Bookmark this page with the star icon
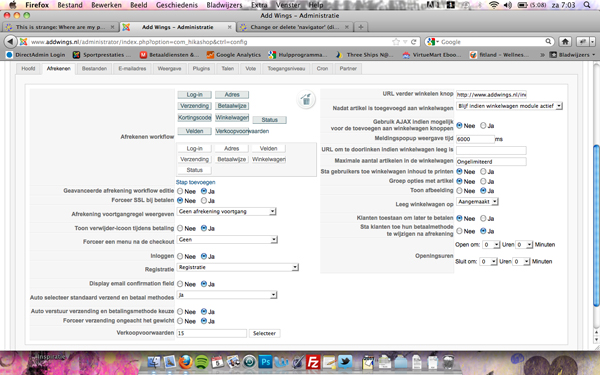Viewport: 600px width, 375px height. point(396,42)
